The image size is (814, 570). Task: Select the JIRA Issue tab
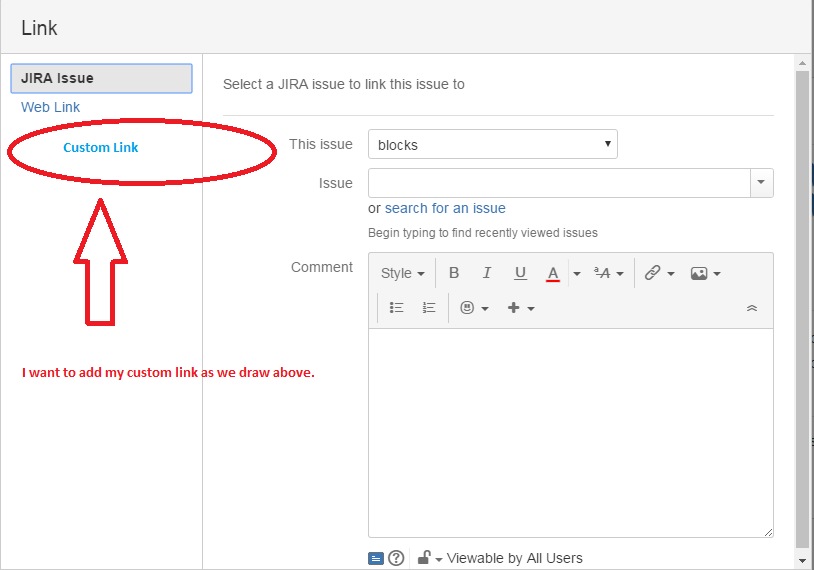coord(101,78)
